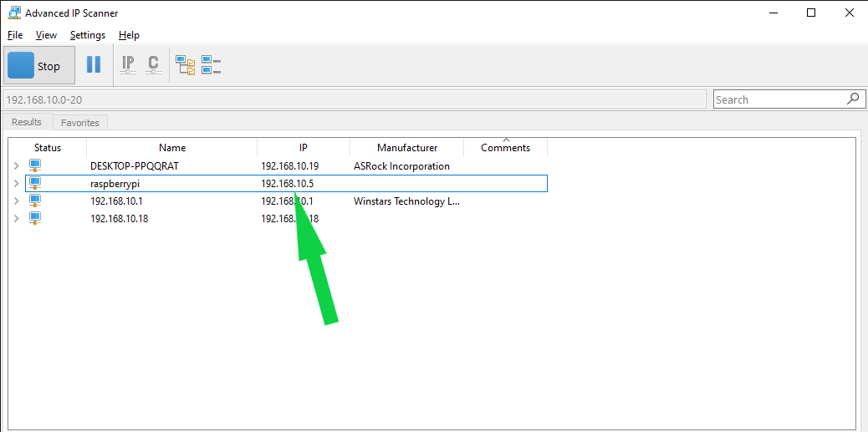
Task: Click the C class subnet icon
Action: click(x=153, y=65)
